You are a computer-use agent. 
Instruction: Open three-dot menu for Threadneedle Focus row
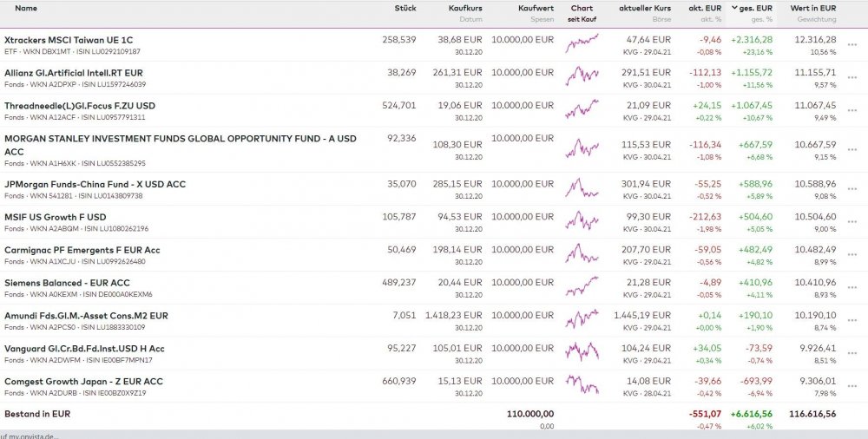click(x=852, y=111)
